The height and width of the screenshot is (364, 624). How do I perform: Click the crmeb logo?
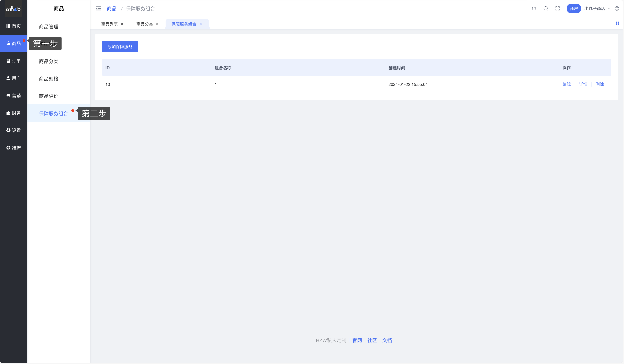pyautogui.click(x=13, y=9)
